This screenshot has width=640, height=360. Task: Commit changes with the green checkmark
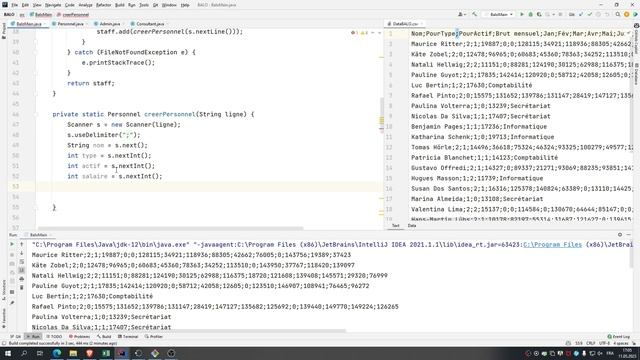pyautogui.click(x=589, y=14)
